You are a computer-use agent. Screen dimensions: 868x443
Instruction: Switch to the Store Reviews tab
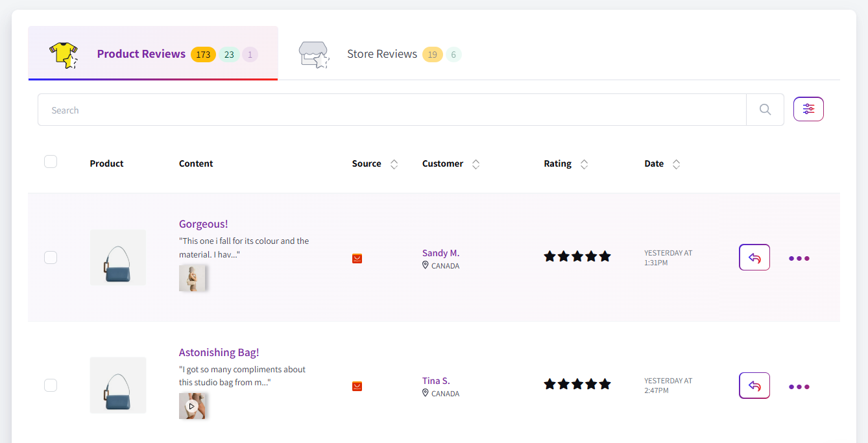pyautogui.click(x=381, y=54)
